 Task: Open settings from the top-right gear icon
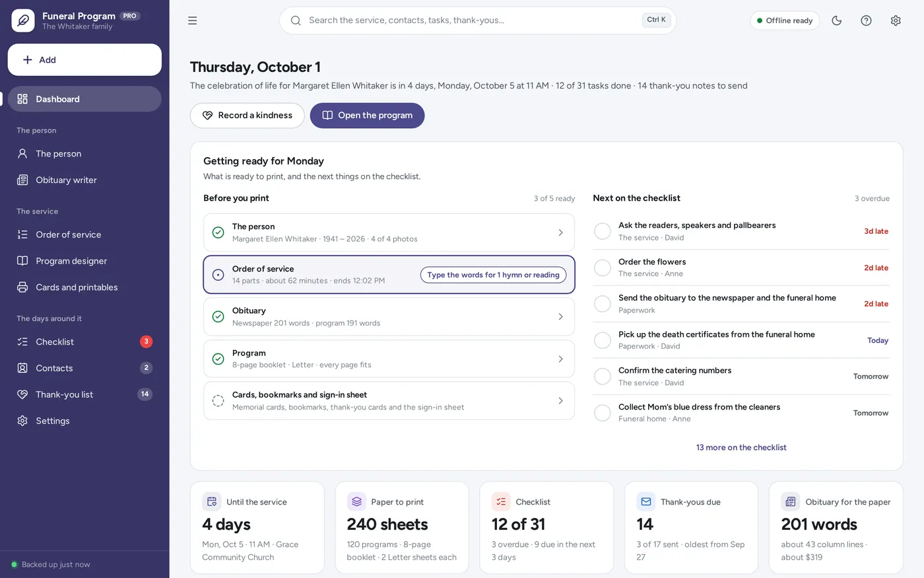click(x=896, y=20)
